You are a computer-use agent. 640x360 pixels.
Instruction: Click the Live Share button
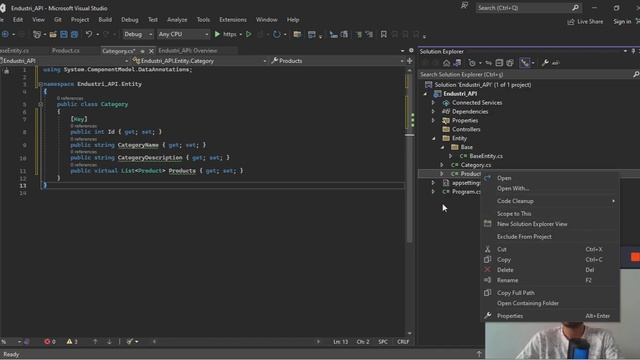coord(585,22)
